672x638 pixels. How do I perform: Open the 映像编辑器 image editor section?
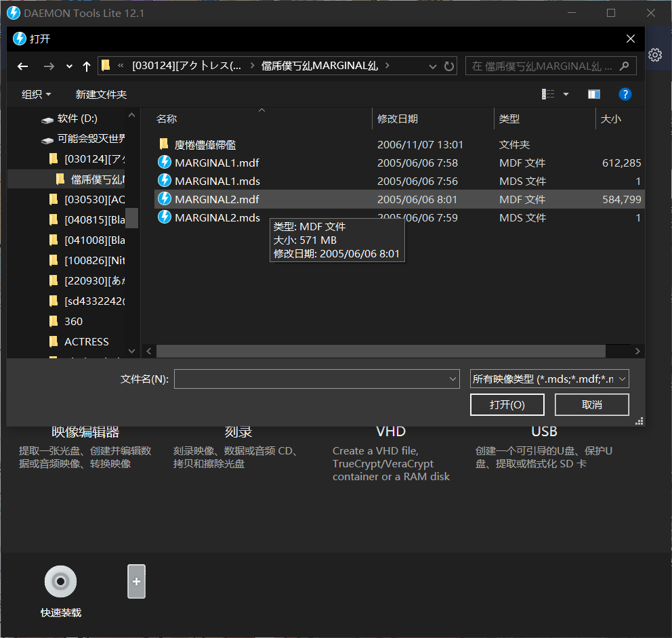pyautogui.click(x=85, y=432)
